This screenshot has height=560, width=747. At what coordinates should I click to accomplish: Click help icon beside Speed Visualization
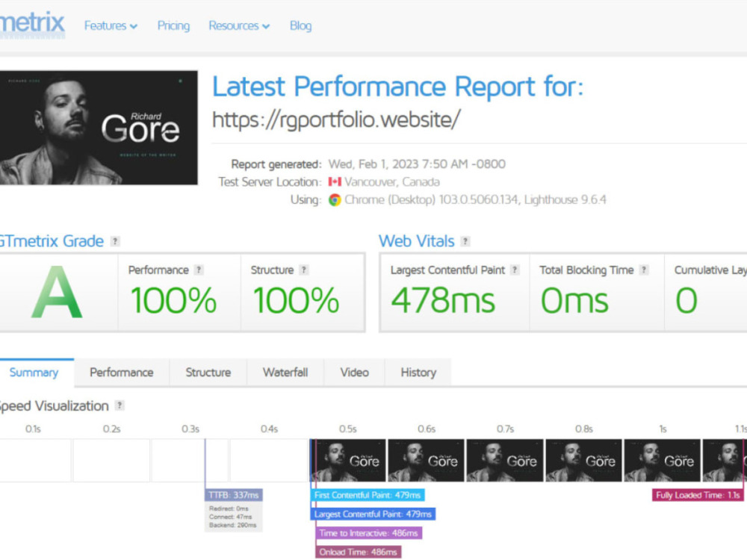pyautogui.click(x=120, y=405)
